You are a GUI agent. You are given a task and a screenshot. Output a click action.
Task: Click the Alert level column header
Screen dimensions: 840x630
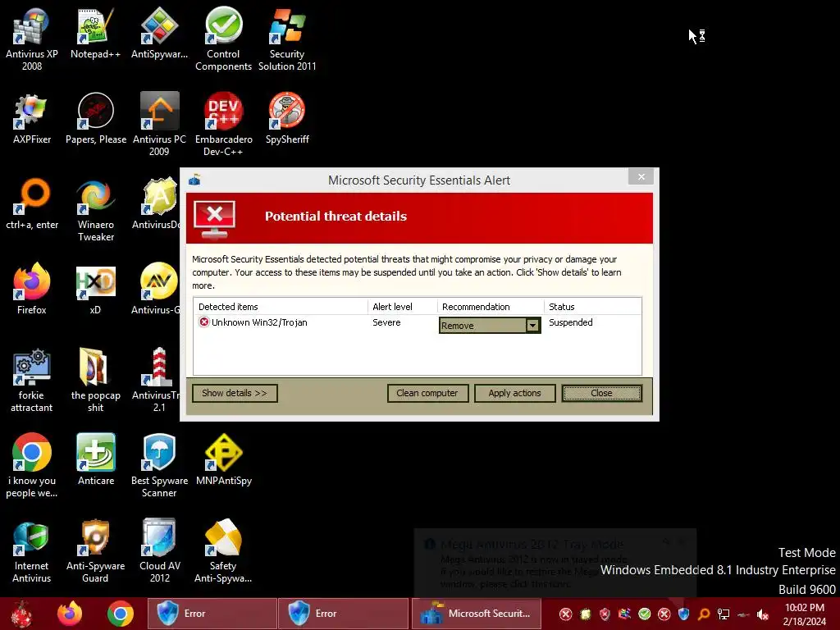402,307
